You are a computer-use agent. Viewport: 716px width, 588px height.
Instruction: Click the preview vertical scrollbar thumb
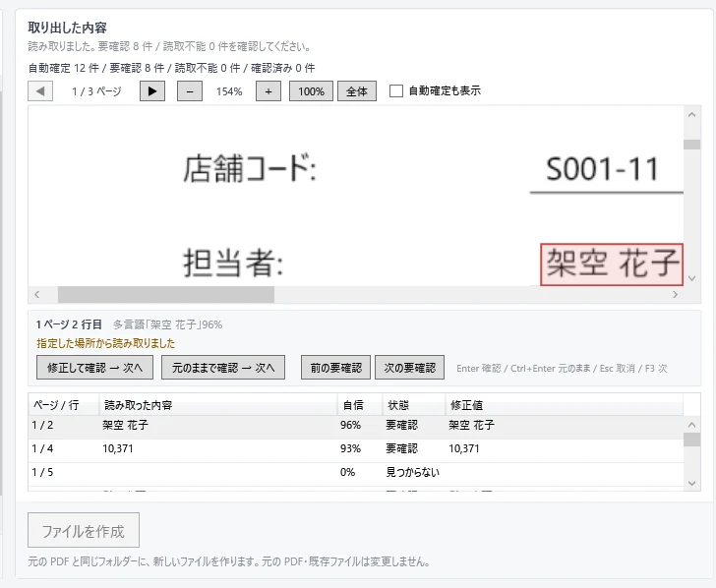(x=691, y=145)
